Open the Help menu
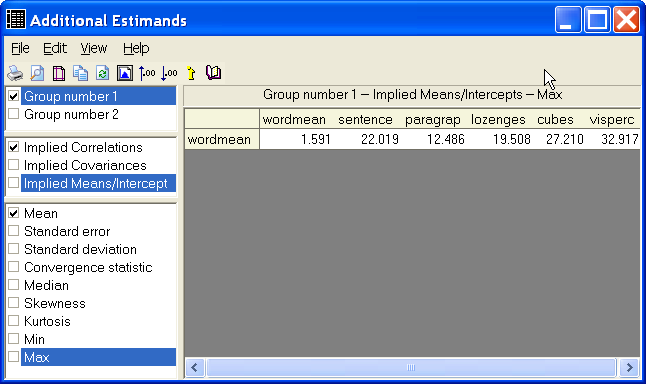 [x=136, y=48]
